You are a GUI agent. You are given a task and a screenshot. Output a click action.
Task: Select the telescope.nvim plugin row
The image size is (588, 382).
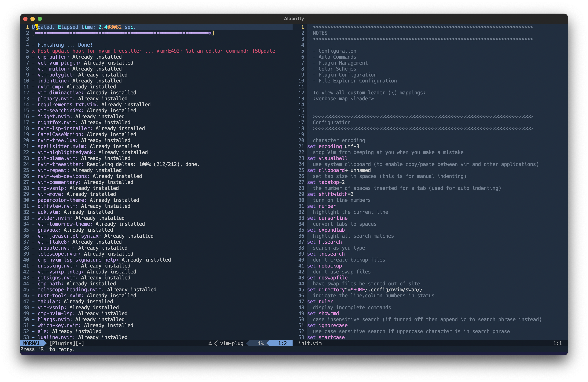click(83, 254)
